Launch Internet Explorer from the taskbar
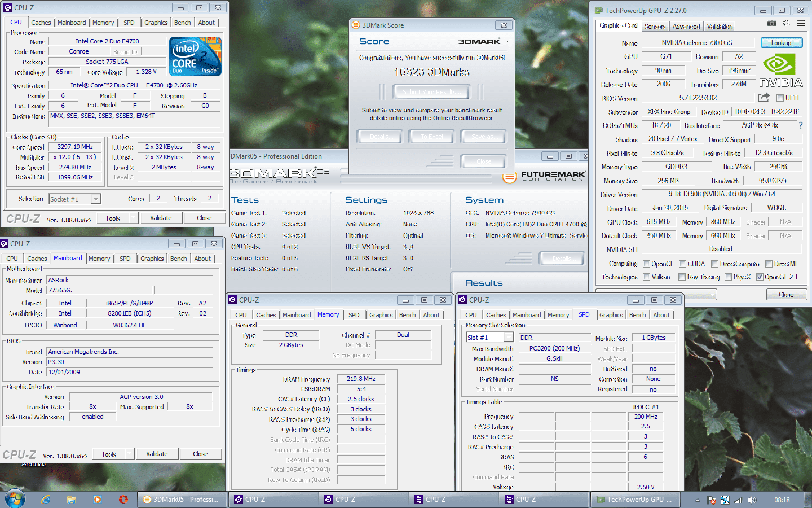 pyautogui.click(x=46, y=500)
